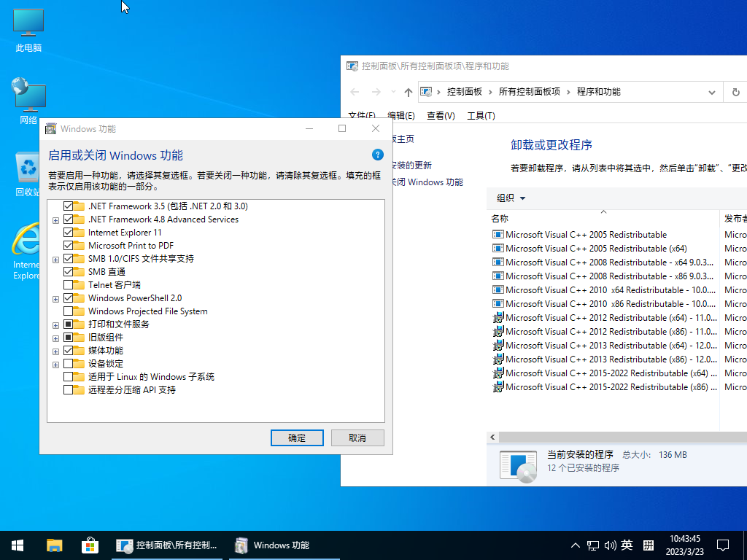Check 适用于 Linux 的 Windows 子系统

pos(69,377)
